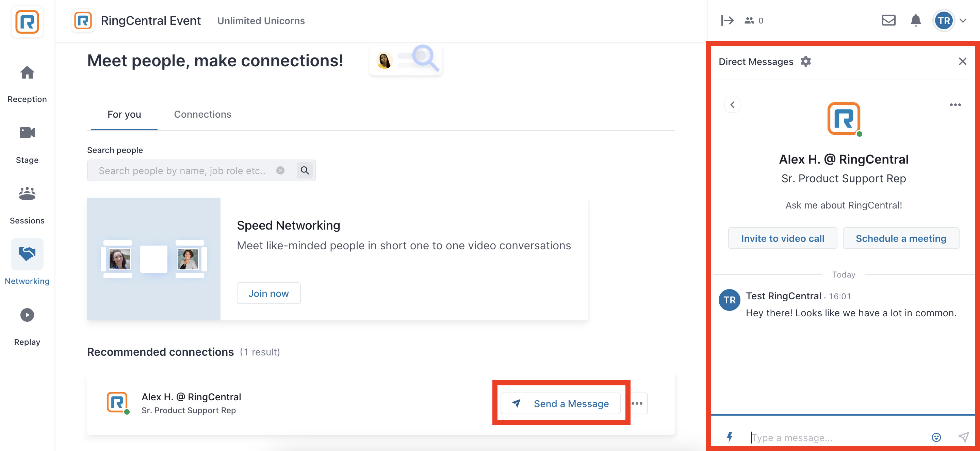980x451 pixels.
Task: Open Direct Messages settings gear
Action: coord(805,61)
